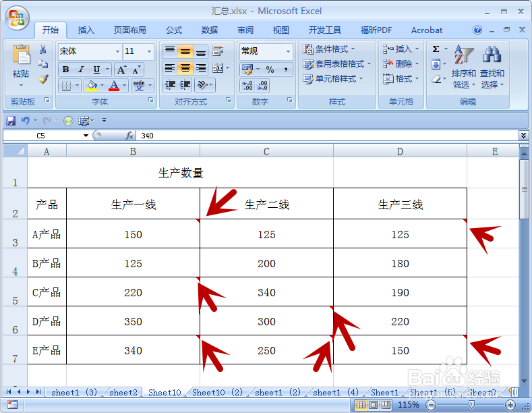532x413 pixels.
Task: Click the vertical scrollbar thumb
Action: [524, 189]
